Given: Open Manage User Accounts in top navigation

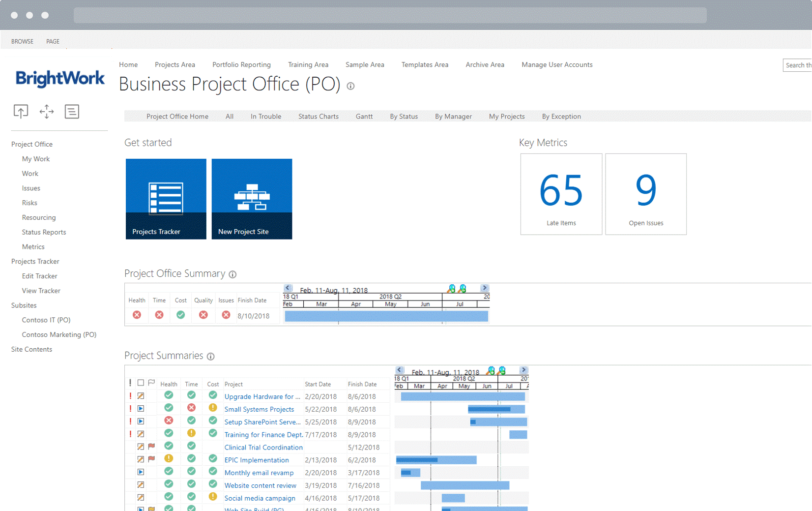Looking at the screenshot, I should [557, 64].
